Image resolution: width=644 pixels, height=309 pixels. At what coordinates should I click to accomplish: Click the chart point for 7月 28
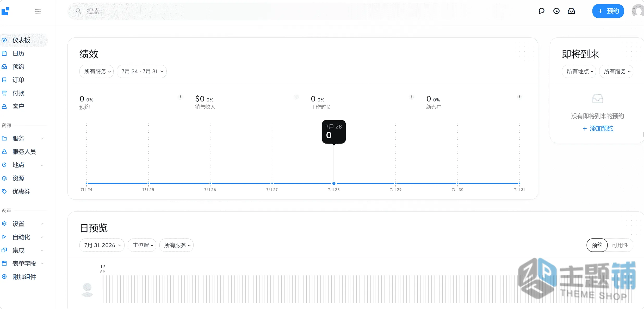pos(334,183)
